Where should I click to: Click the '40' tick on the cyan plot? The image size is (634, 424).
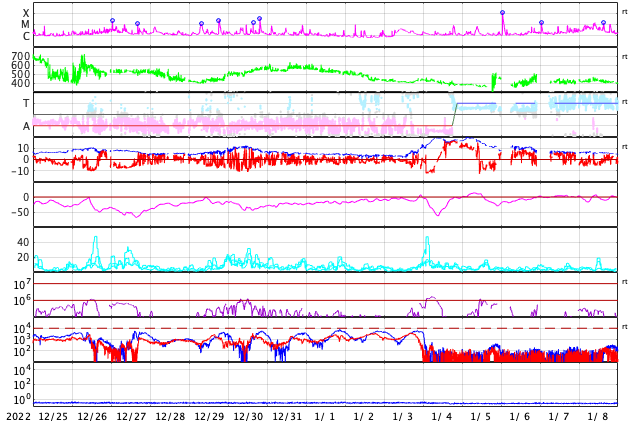click(23, 243)
